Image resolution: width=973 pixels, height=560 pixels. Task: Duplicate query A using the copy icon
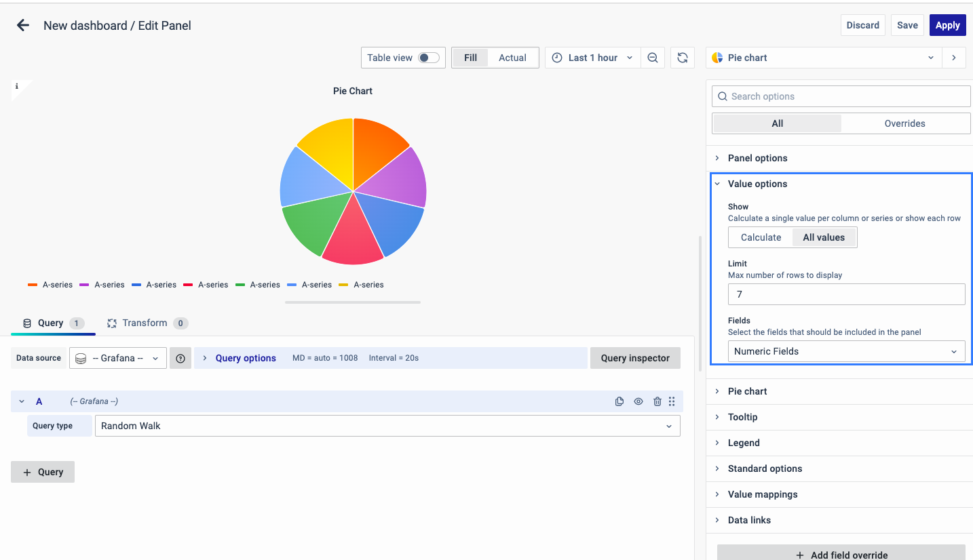coord(619,401)
